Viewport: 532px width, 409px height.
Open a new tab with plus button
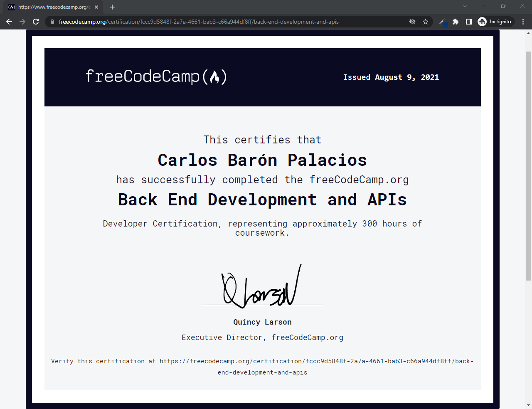(112, 7)
